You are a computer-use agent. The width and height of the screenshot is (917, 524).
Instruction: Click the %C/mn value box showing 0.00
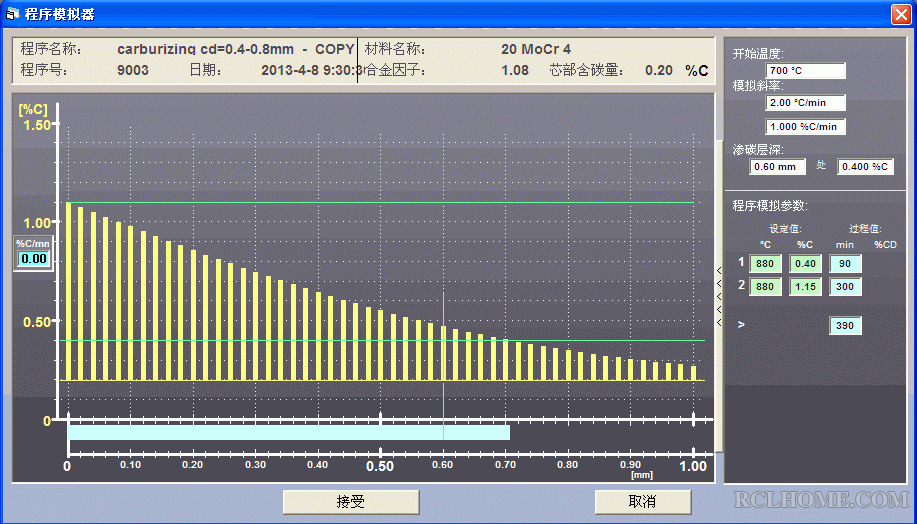click(33, 259)
